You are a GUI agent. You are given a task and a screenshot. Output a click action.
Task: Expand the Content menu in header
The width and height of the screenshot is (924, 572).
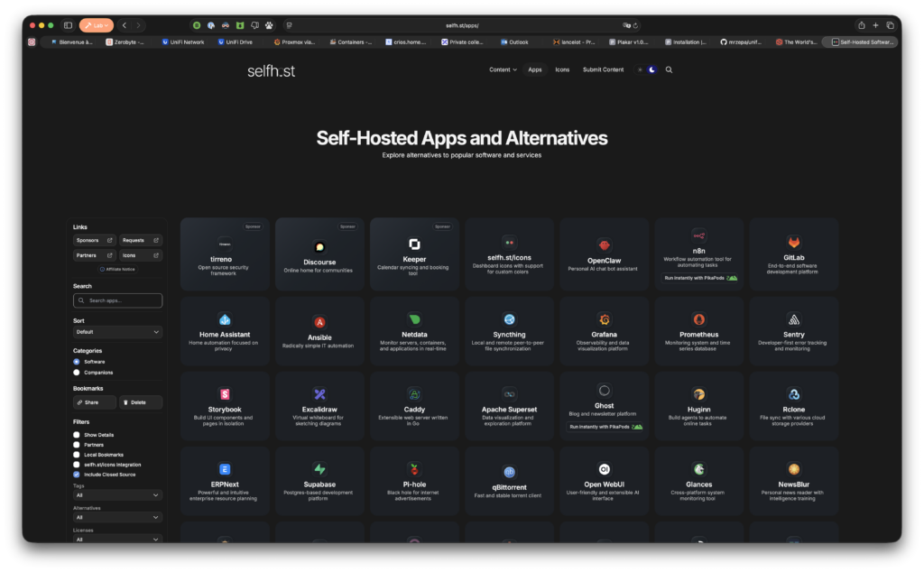(503, 69)
